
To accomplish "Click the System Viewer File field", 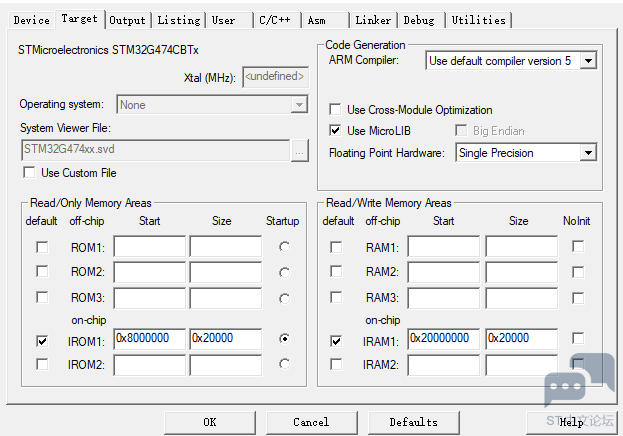I will click(155, 149).
